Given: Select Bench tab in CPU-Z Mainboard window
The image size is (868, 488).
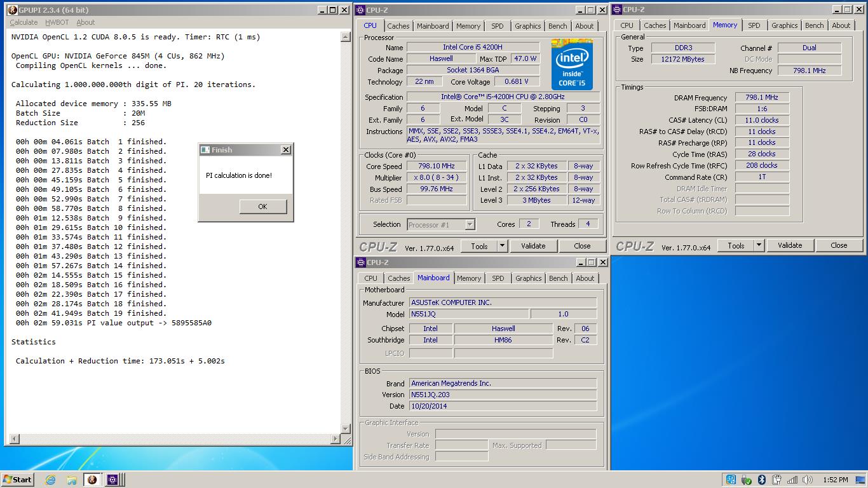Looking at the screenshot, I should (559, 278).
